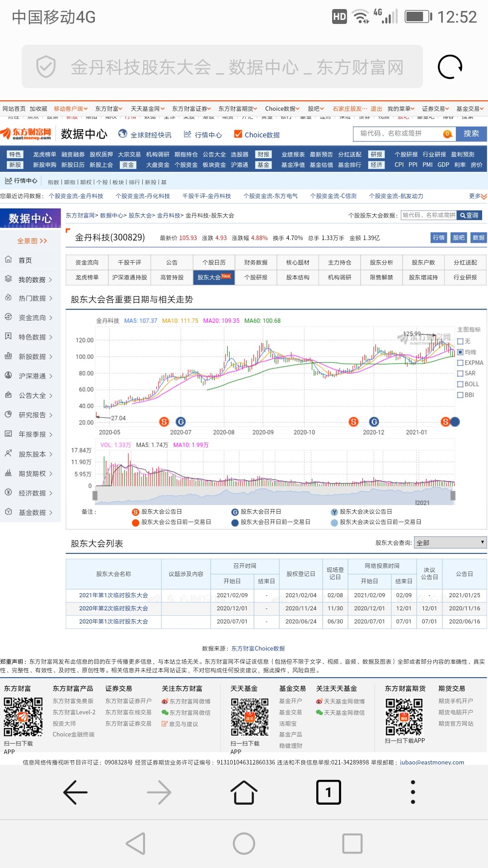
Task: Open 2020年第2次临时股东大会 link
Action: [113, 608]
